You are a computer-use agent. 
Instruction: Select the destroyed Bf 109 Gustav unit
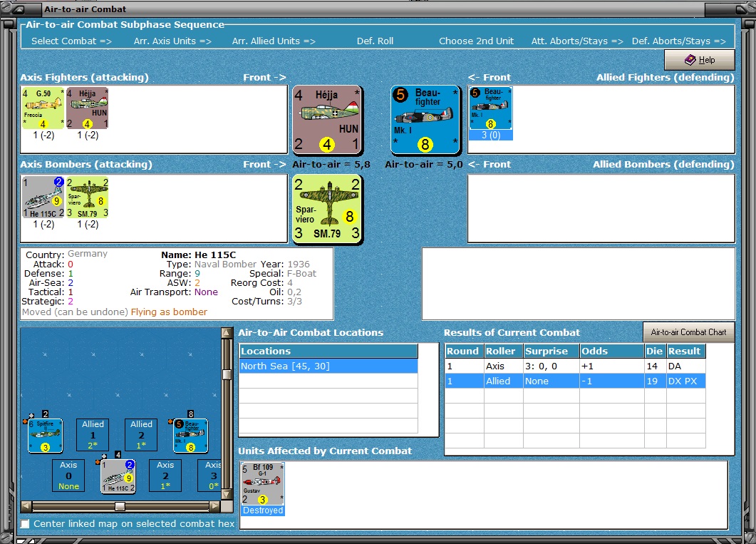263,483
